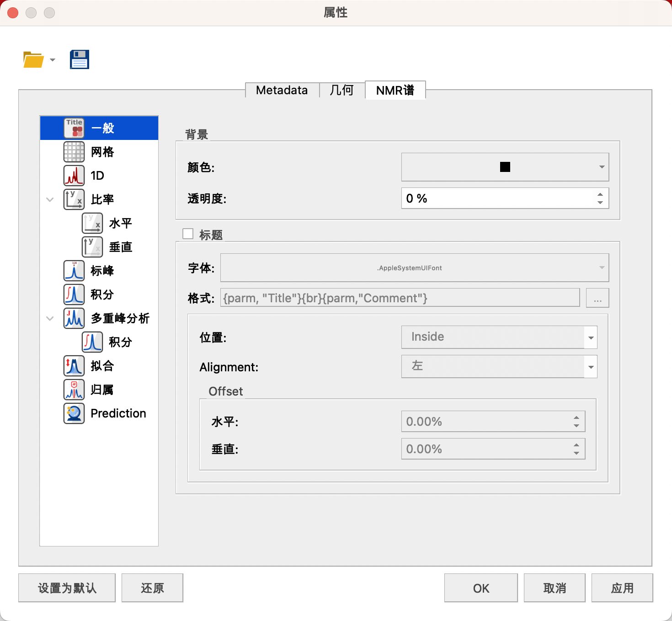Select the 比率 axes icon
The height and width of the screenshot is (621, 672).
coord(74,199)
